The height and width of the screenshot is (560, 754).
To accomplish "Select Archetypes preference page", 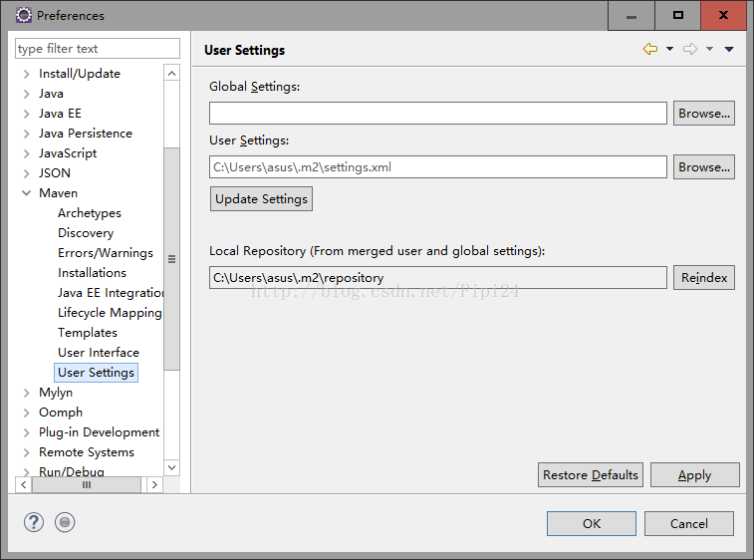I will point(90,213).
